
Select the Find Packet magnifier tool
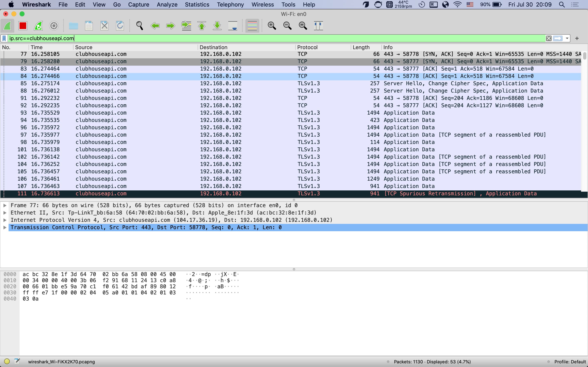[139, 25]
